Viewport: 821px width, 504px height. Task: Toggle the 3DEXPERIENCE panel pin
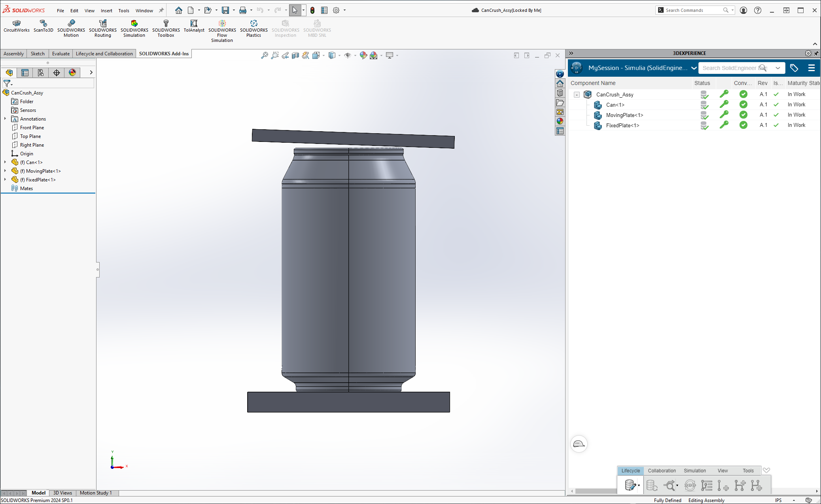coord(816,53)
